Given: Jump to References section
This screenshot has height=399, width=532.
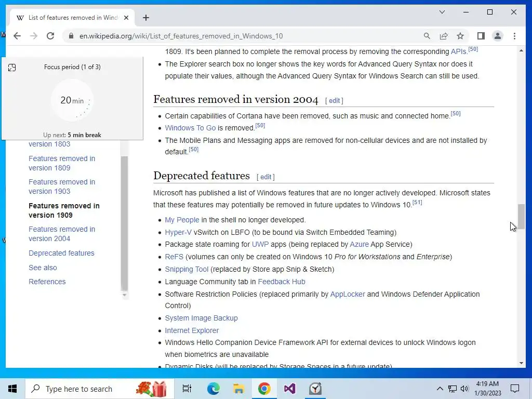Looking at the screenshot, I should pos(47,282).
